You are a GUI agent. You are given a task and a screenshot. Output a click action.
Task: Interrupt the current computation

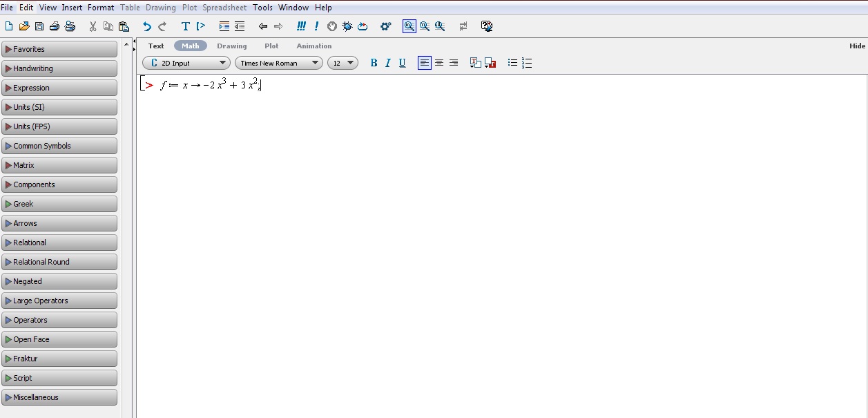[331, 26]
